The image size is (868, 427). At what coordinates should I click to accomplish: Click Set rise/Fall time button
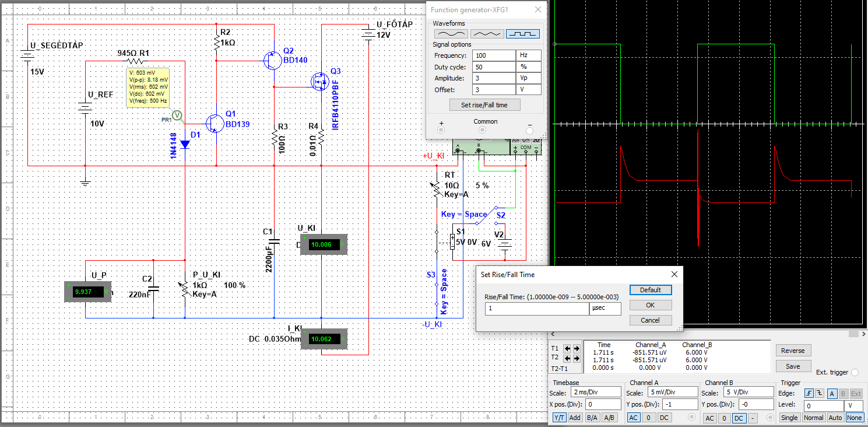484,105
